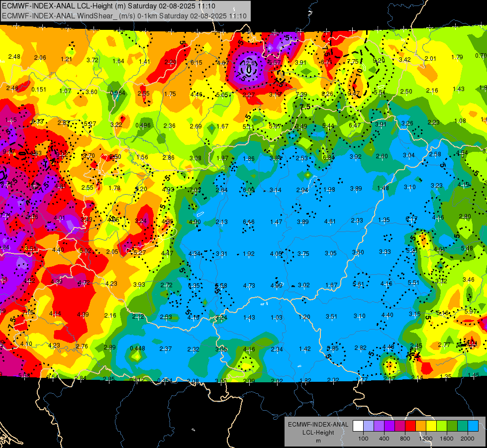Click the magenta legend swatch
The image size is (487, 448).
point(400,426)
